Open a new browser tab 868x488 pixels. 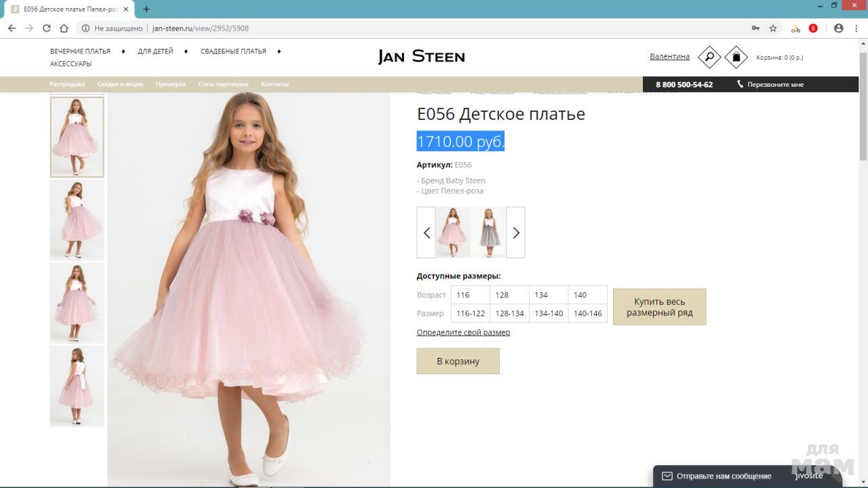[146, 9]
